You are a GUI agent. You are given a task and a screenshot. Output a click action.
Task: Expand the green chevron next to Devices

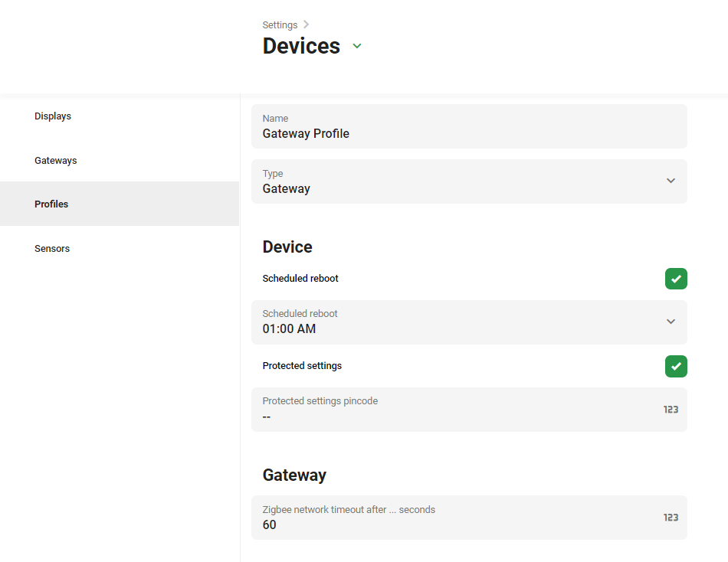tap(357, 46)
